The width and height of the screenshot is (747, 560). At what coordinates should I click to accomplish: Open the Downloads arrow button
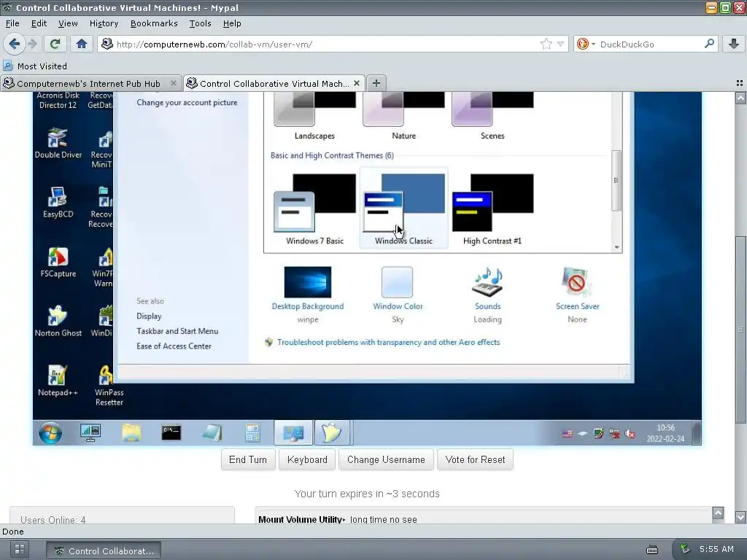(734, 44)
